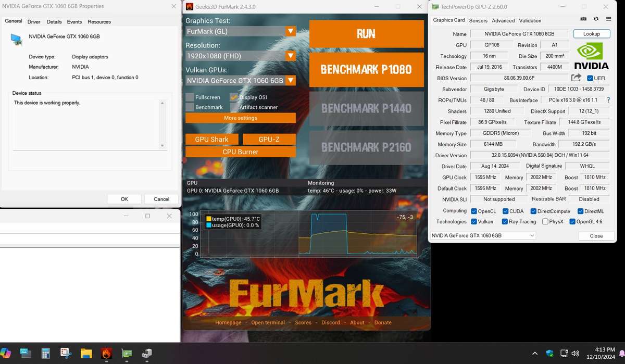Open the Resolution dropdown list
Viewport: 625px width, 364px height.
point(291,56)
